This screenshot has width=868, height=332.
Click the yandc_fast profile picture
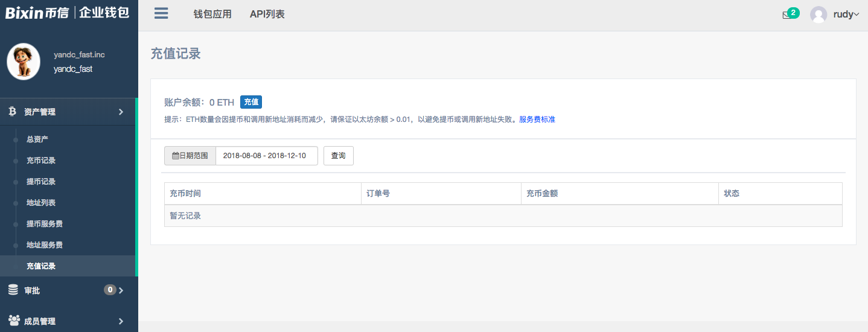point(24,62)
